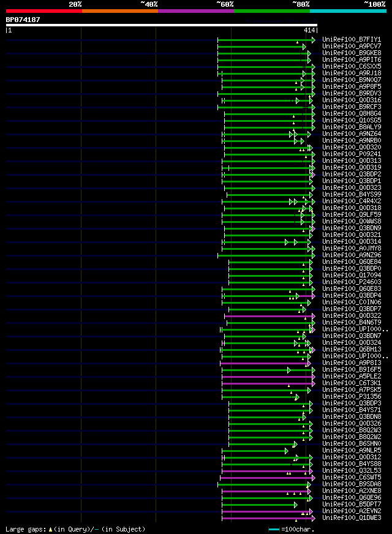Image resolution: width=392 pixels, height=534 pixels.
Task: Click the UniRef100_Q10SG5 label
Action: [x=352, y=121]
